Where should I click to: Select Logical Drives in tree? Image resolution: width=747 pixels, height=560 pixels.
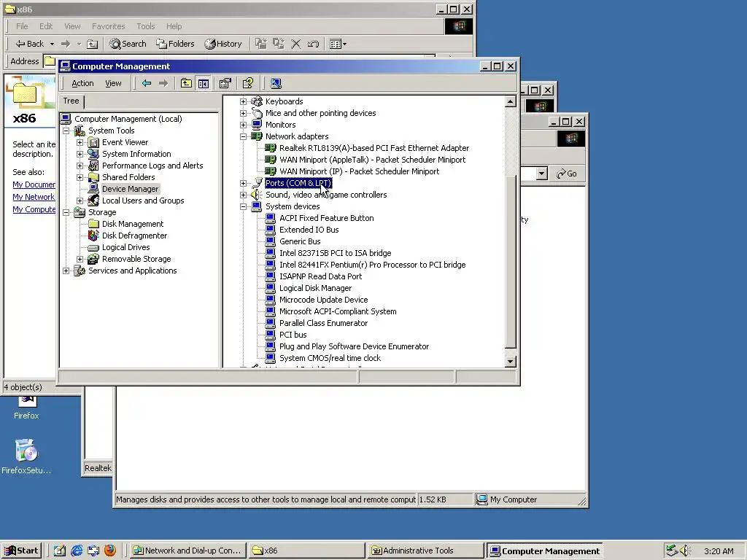tap(125, 247)
